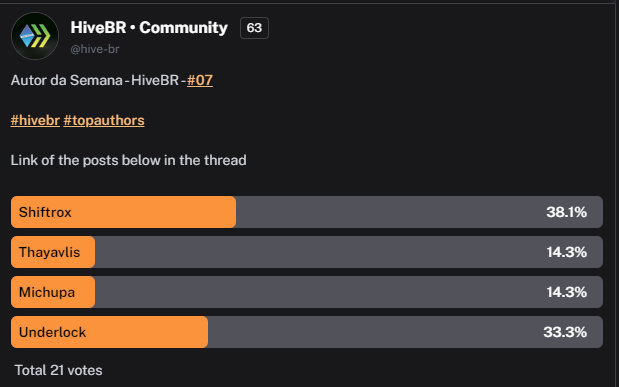
Task: Click the reputation badge showing 63
Action: pyautogui.click(x=254, y=28)
